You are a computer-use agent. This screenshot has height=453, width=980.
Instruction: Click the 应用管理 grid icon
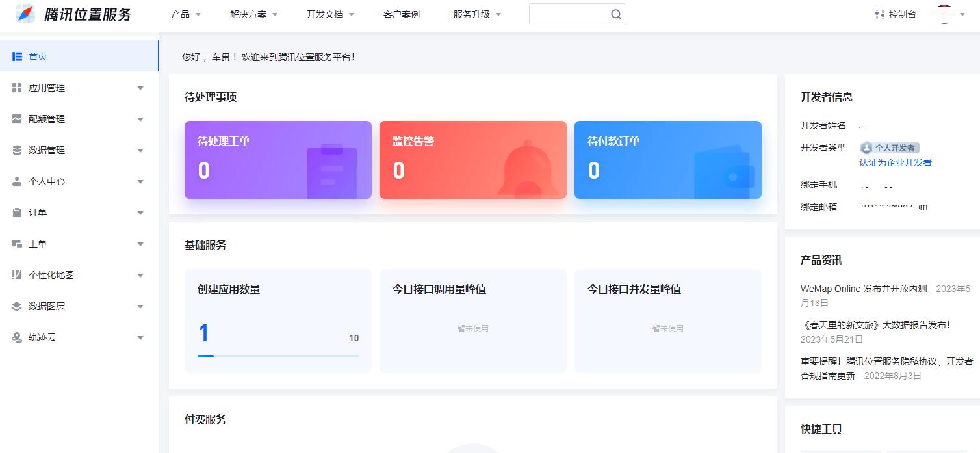click(x=18, y=88)
